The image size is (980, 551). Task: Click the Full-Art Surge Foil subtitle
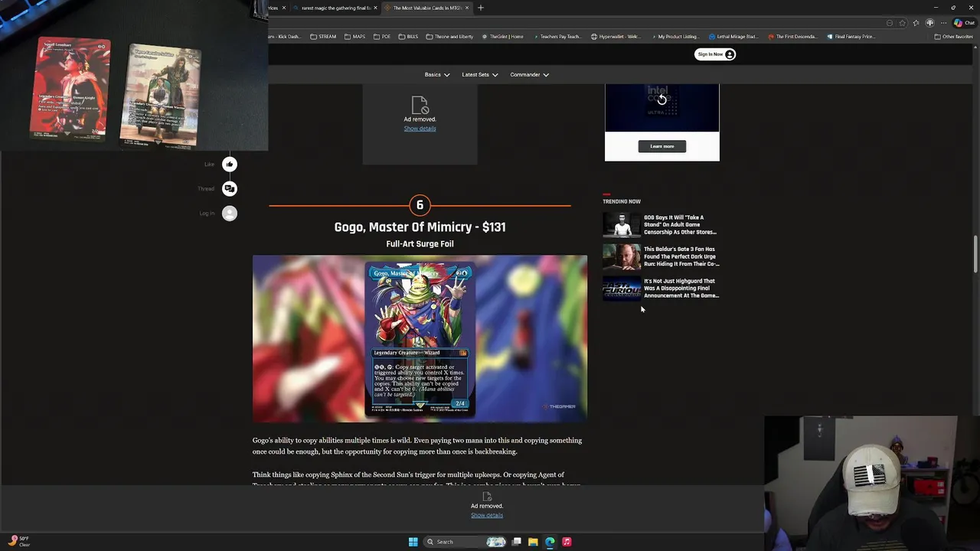click(x=420, y=244)
